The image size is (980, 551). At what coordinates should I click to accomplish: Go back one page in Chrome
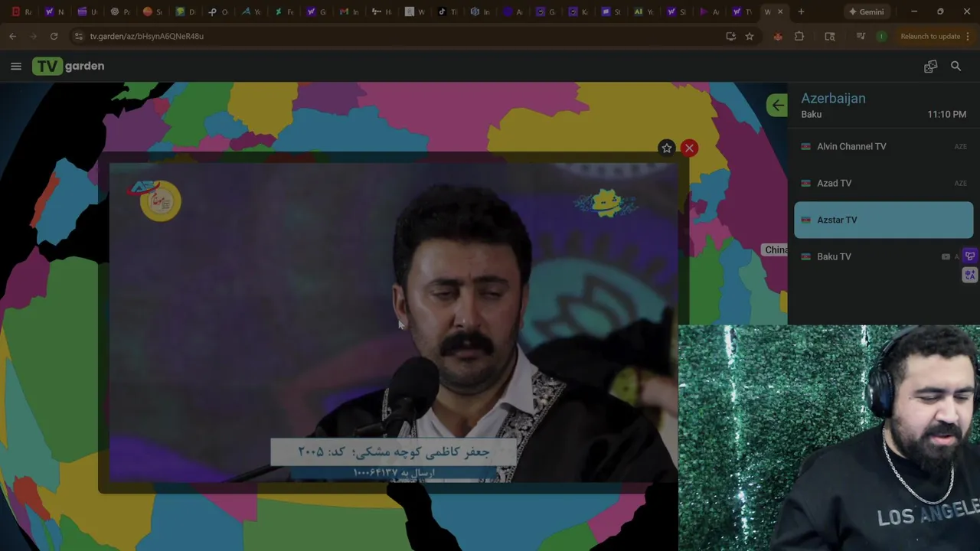pos(13,36)
